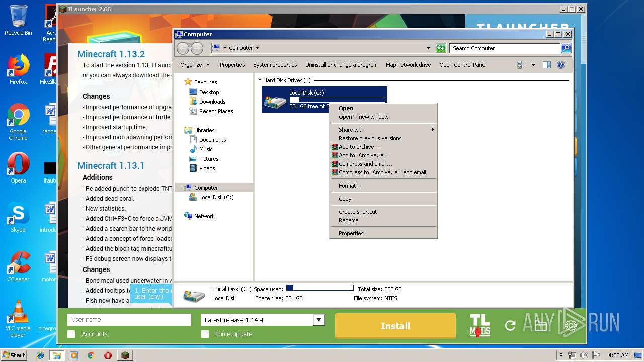Open the Help question mark icon
Screen dimensions: 644x362
click(561, 65)
